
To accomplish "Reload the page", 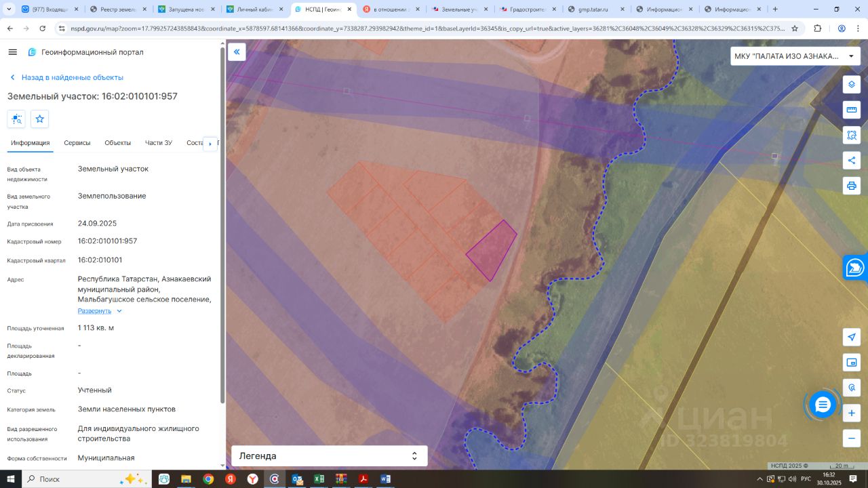I will (x=43, y=28).
